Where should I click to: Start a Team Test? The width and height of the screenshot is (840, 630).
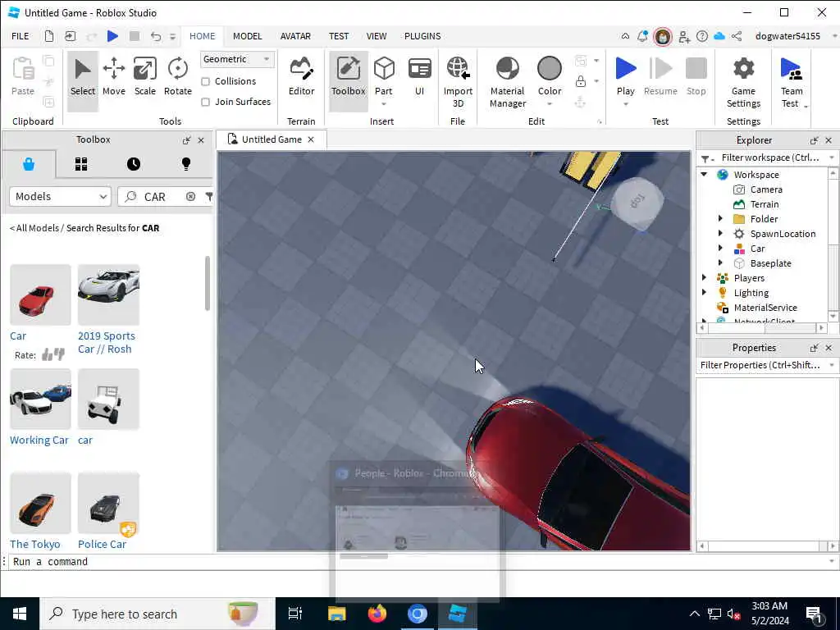tap(792, 81)
